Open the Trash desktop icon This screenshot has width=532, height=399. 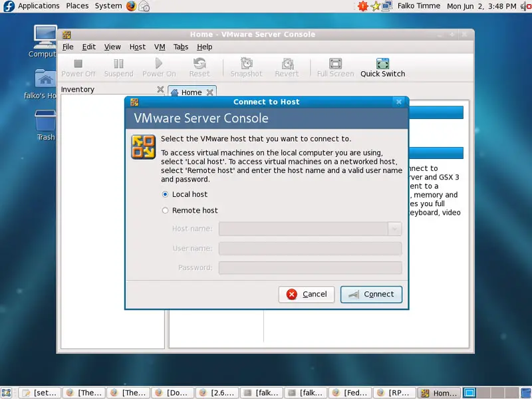(45, 124)
